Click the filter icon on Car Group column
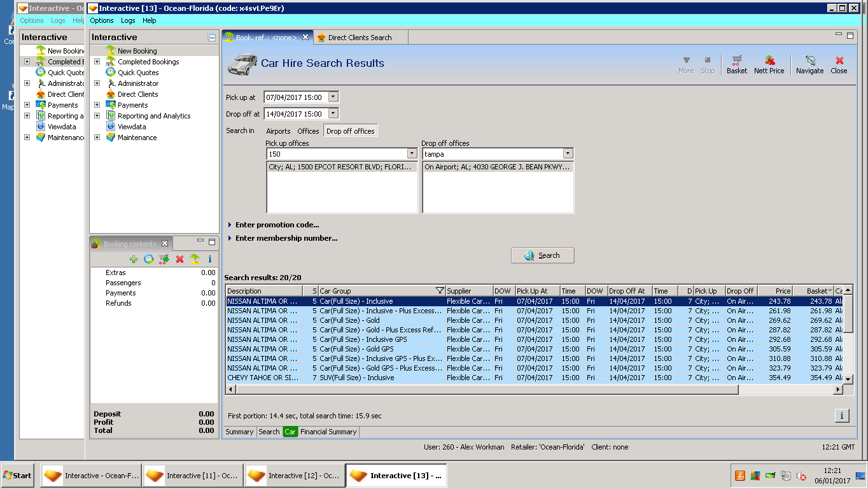The image size is (868, 489). coord(440,291)
